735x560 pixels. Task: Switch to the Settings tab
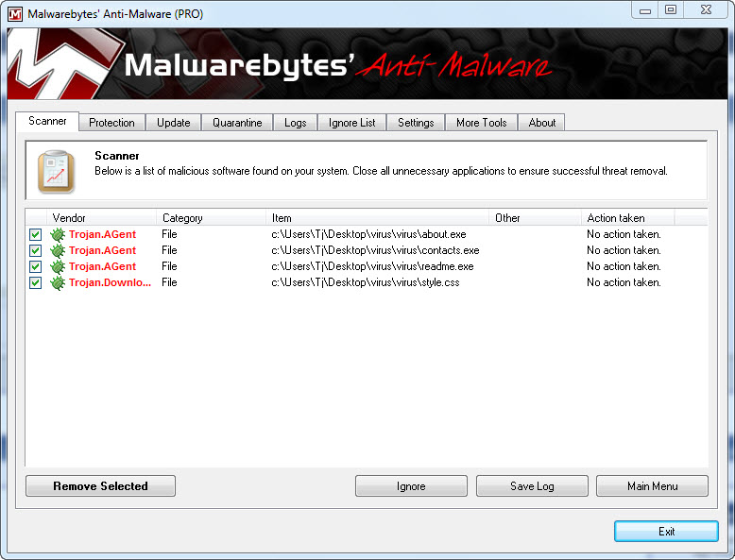pyautogui.click(x=416, y=123)
